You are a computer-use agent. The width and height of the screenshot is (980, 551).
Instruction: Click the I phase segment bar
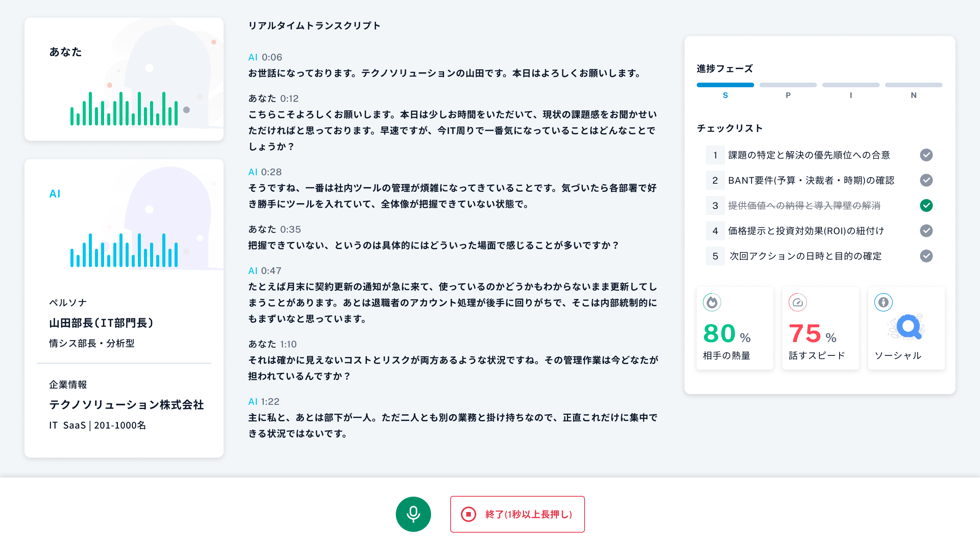pos(851,85)
